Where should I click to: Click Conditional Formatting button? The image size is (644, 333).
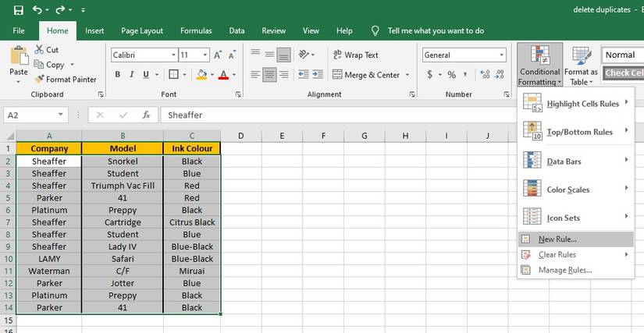539,66
